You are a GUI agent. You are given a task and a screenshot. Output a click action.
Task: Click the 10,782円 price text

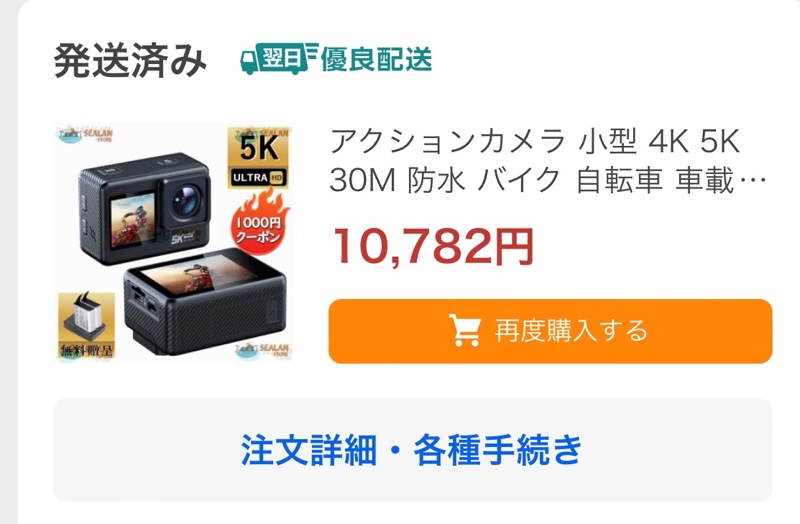tap(433, 247)
